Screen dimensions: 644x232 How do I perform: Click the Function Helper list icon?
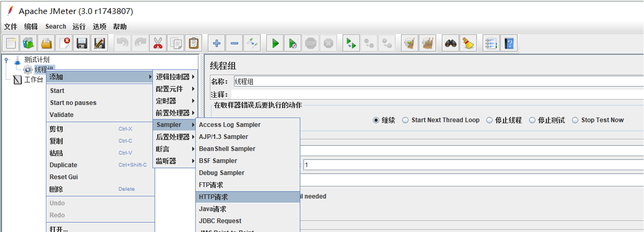pyautogui.click(x=492, y=44)
